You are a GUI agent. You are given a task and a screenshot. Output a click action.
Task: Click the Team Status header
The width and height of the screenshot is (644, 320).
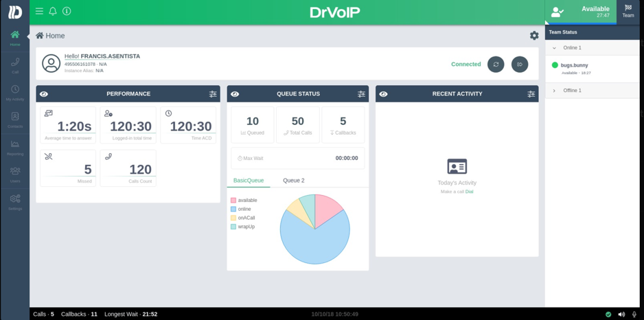(x=594, y=32)
